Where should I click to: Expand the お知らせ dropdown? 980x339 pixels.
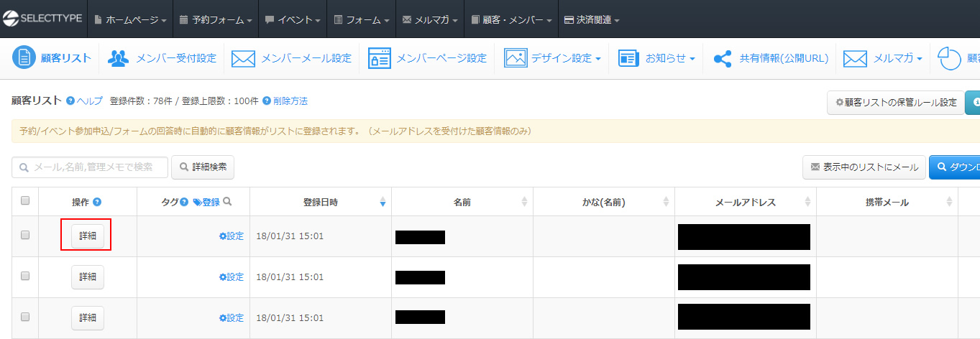669,58
